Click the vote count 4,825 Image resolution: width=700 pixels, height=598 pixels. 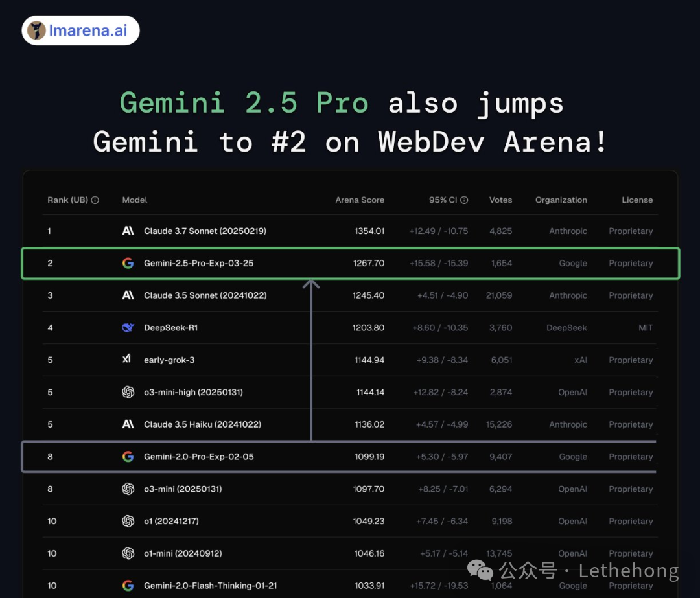[501, 231]
